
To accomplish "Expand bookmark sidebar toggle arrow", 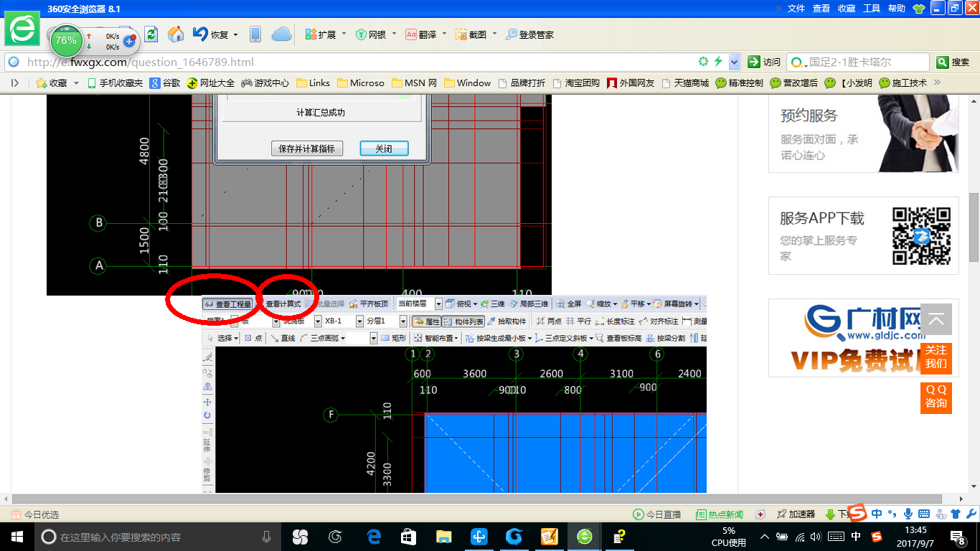I will pyautogui.click(x=14, y=83).
